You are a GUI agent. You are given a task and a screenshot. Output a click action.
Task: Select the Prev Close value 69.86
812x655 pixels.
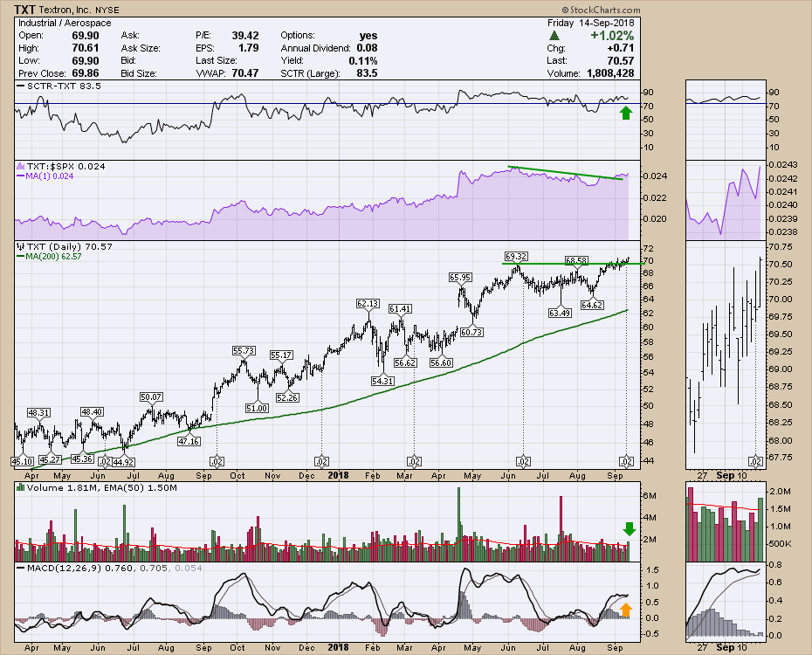[86, 73]
